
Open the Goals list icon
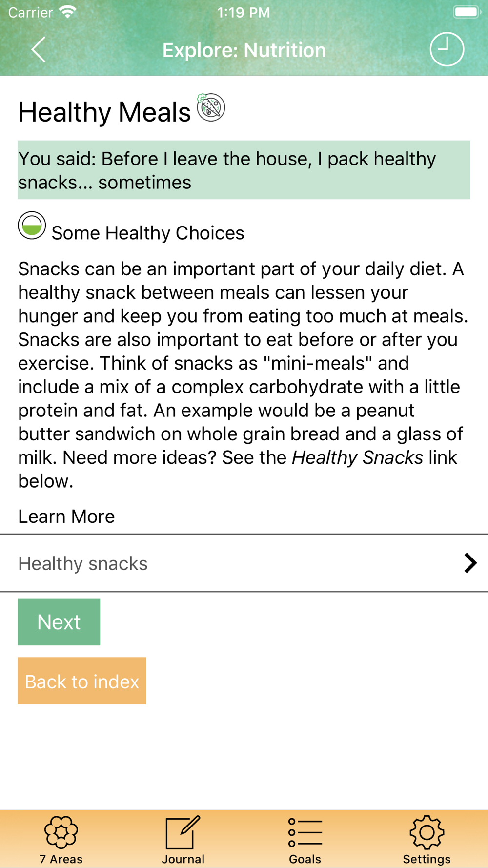[305, 832]
